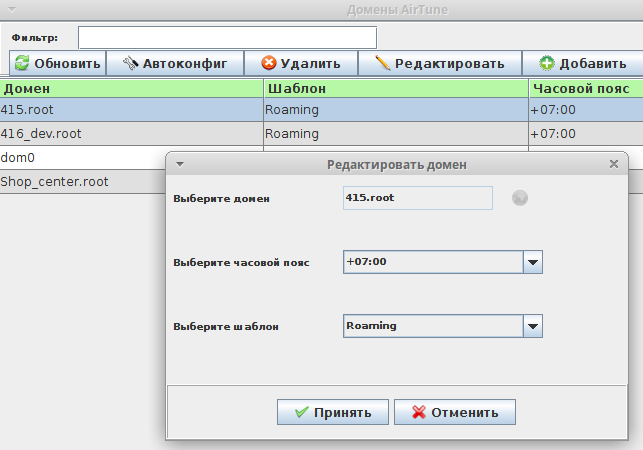Sort by the Домен column header
This screenshot has height=450, width=643.
[x=131, y=89]
